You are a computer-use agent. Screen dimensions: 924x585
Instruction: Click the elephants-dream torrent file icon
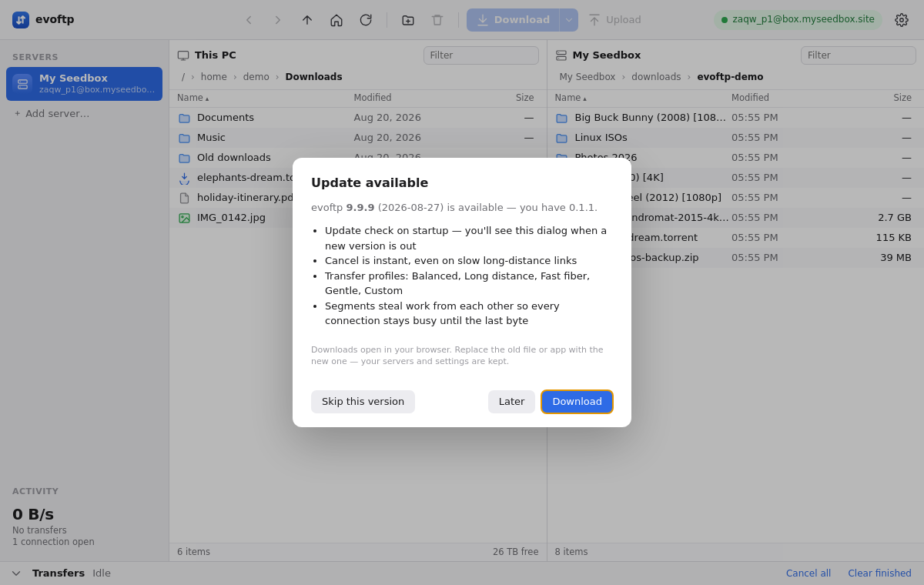tap(184, 178)
